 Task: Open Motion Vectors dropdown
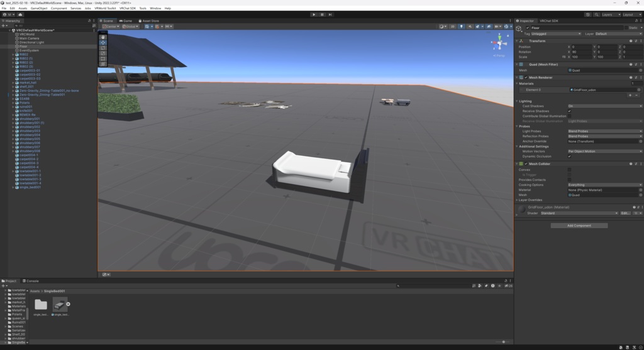coord(605,151)
